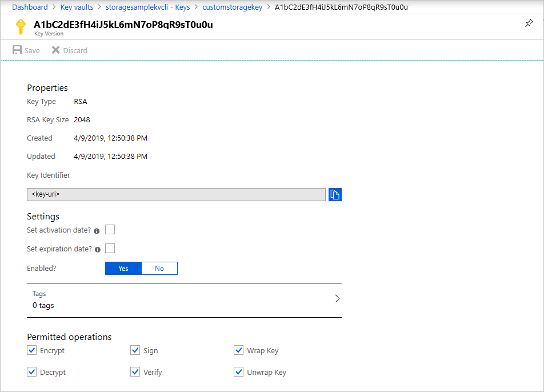544x392 pixels.
Task: Pin this key version blade
Action: [529, 23]
